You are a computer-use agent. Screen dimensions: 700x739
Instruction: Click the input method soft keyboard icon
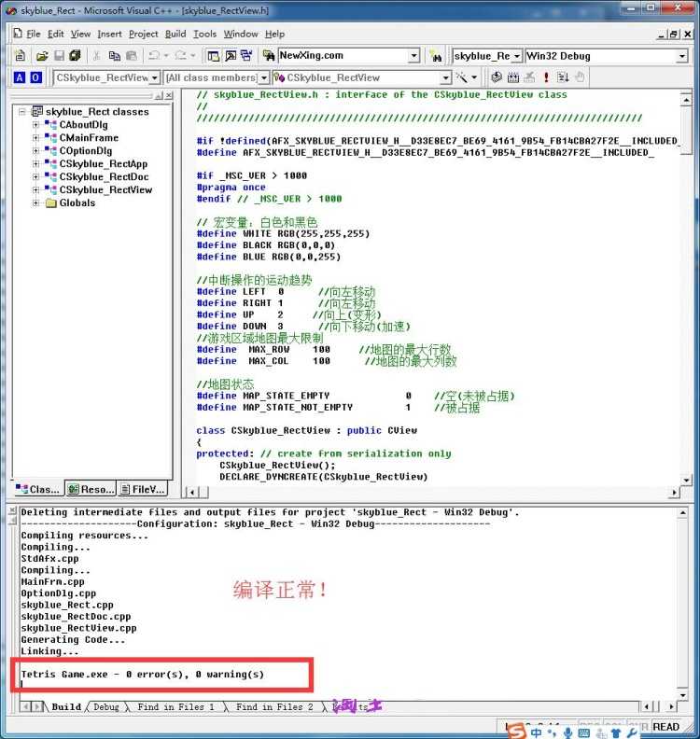click(583, 733)
